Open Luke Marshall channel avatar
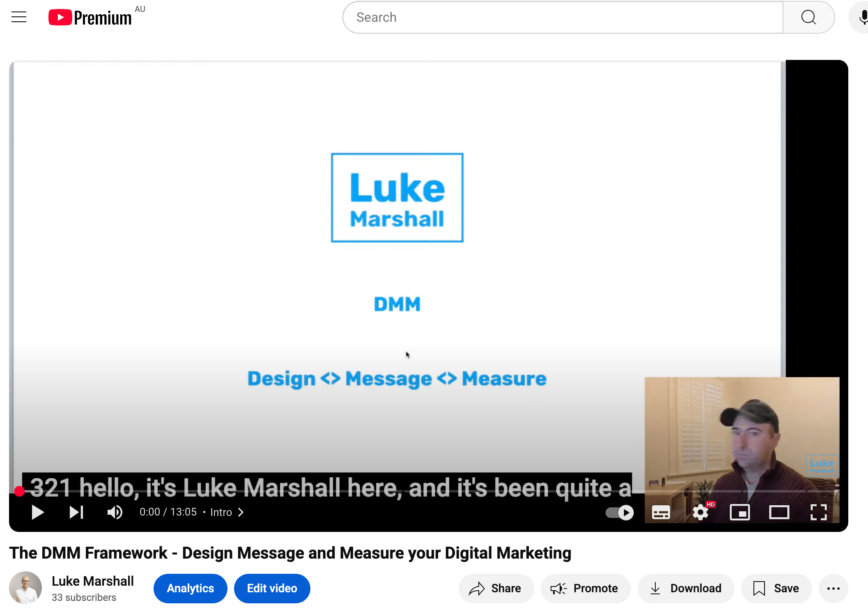This screenshot has width=868, height=614. pos(25,588)
